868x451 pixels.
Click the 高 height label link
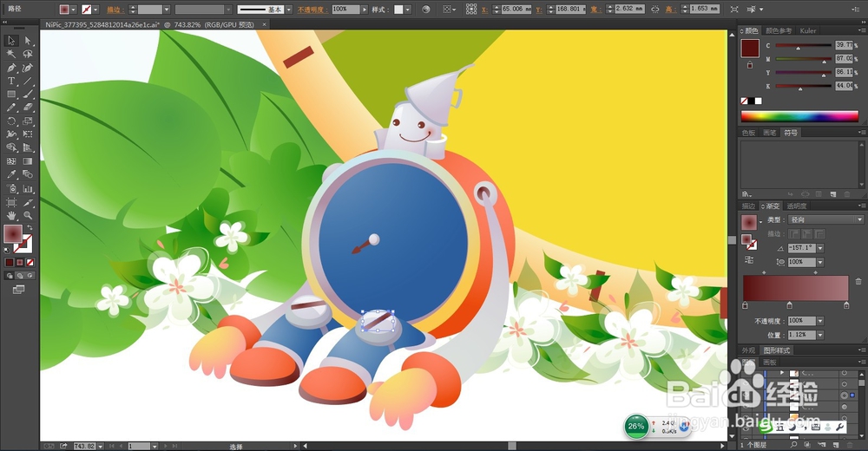click(670, 10)
